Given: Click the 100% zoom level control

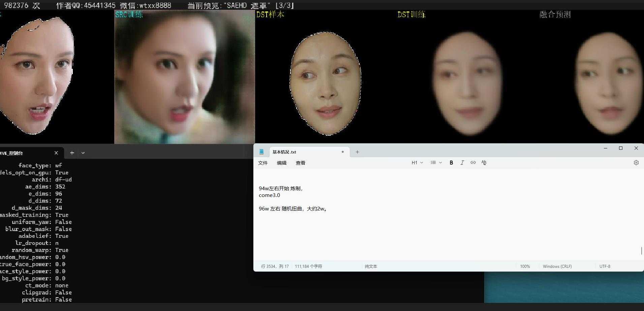Looking at the screenshot, I should click(525, 266).
